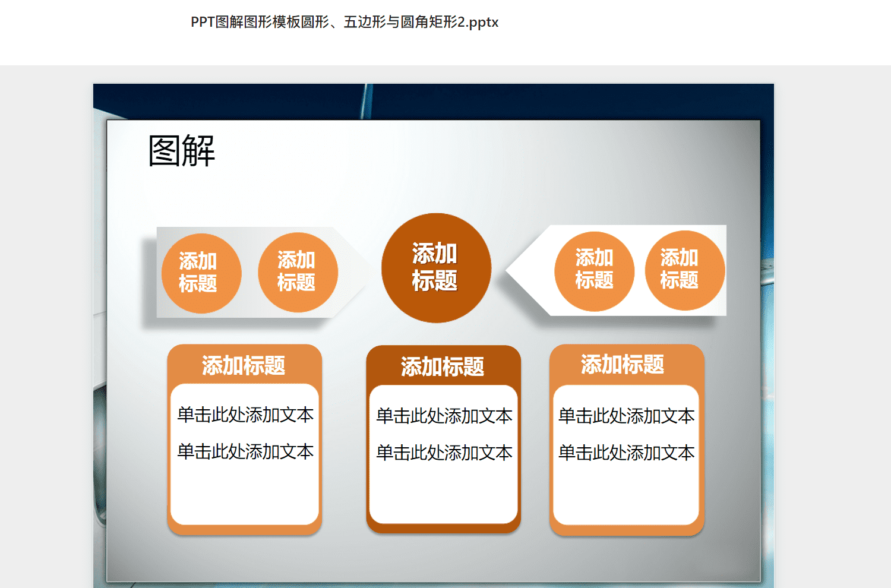Click the middle dark card header 添加标题
The image size is (891, 588).
pyautogui.click(x=443, y=366)
